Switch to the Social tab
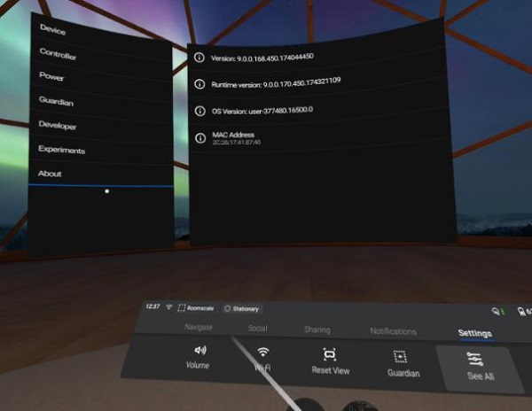Viewport: 532px width, 411px height. pos(257,329)
